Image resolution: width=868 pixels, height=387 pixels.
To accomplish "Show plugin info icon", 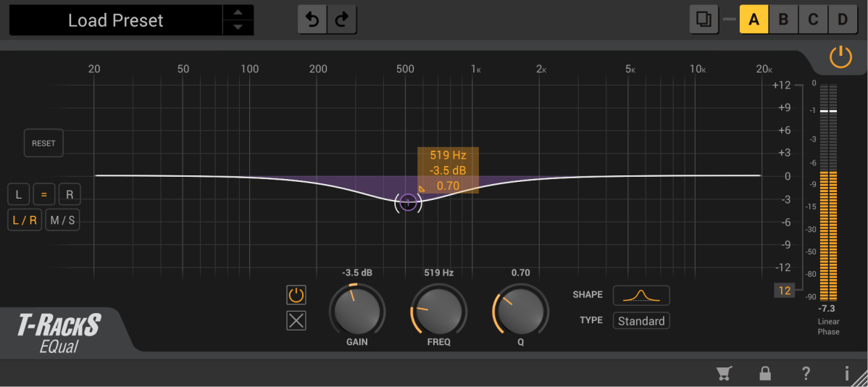I will pyautogui.click(x=846, y=373).
